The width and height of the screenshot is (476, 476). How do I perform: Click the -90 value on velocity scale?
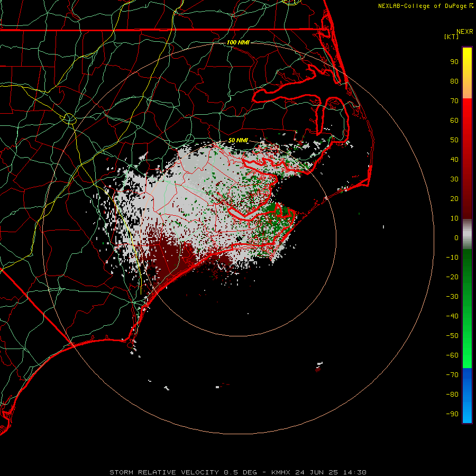click(x=452, y=414)
